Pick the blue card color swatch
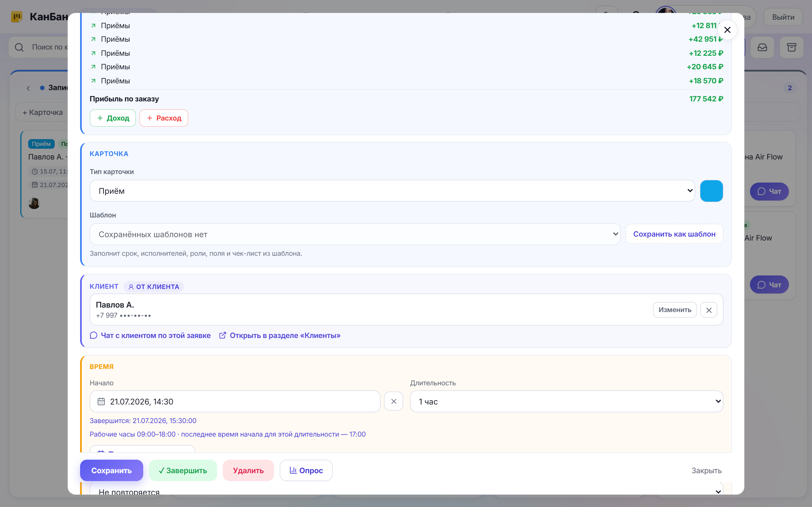The width and height of the screenshot is (812, 507). click(711, 191)
